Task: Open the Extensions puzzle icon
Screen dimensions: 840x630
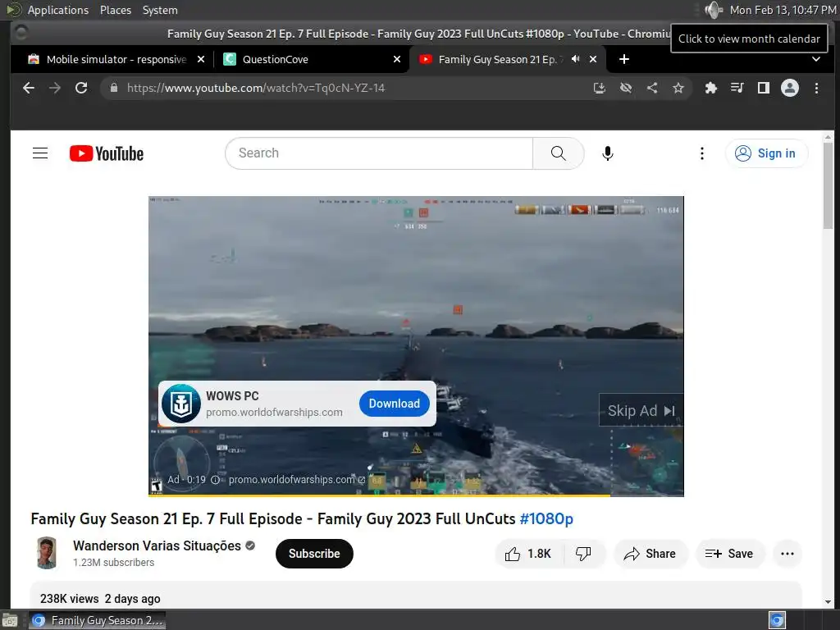Action: point(711,88)
